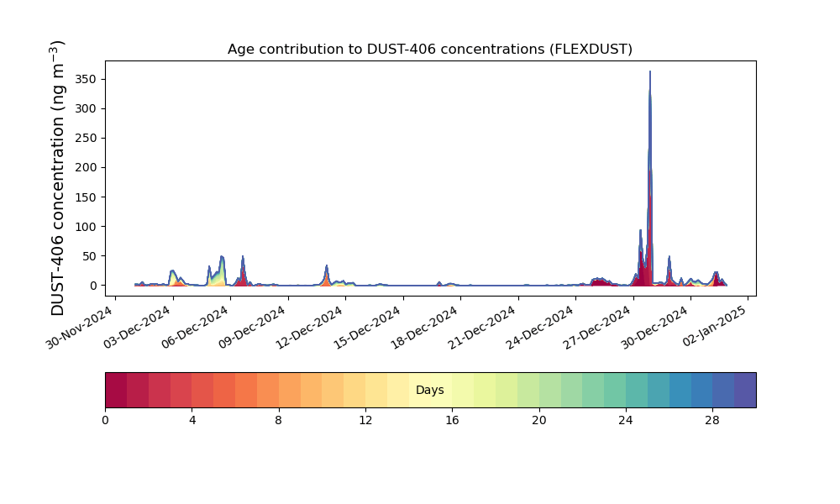This screenshot has width=840, height=504.
Task: Click the colorbar tick label 4
Action: pyautogui.click(x=192, y=421)
